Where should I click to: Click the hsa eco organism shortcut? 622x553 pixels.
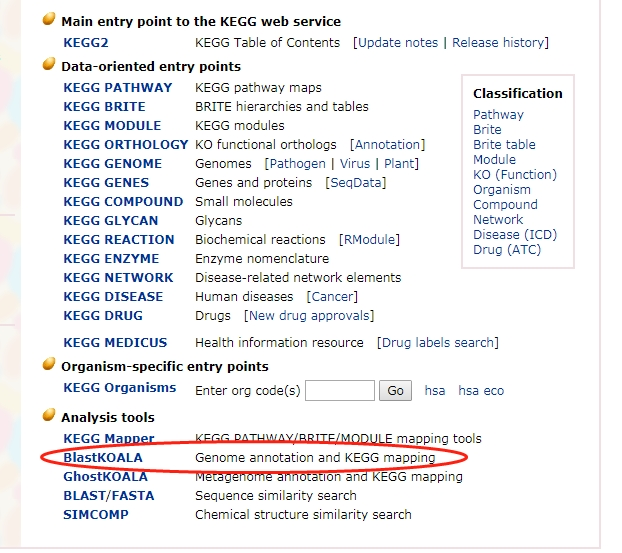(481, 391)
